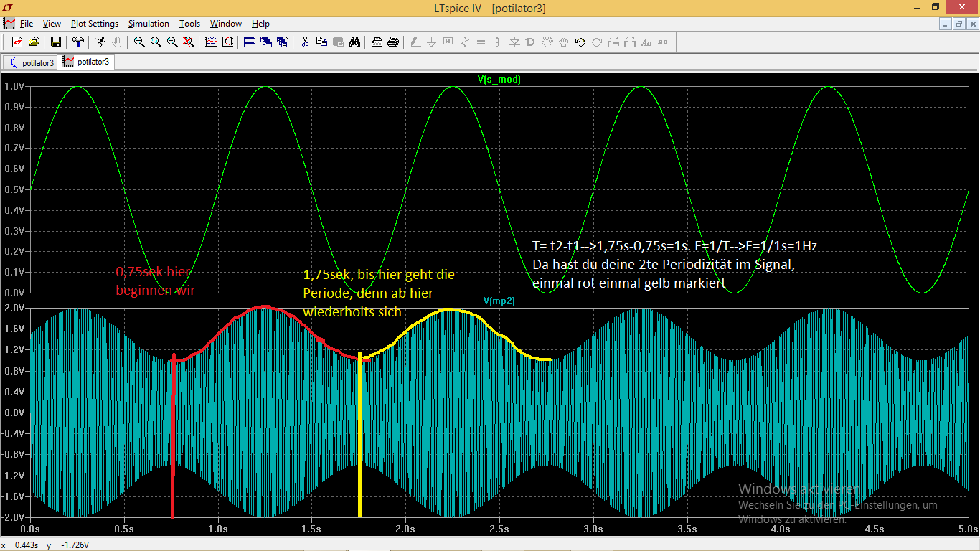
Task: Zoom in using the plus magnifier icon
Action: click(x=139, y=42)
